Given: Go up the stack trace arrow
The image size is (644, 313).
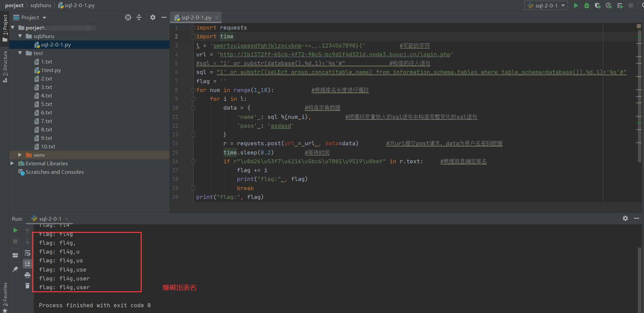Looking at the screenshot, I should point(27,231).
